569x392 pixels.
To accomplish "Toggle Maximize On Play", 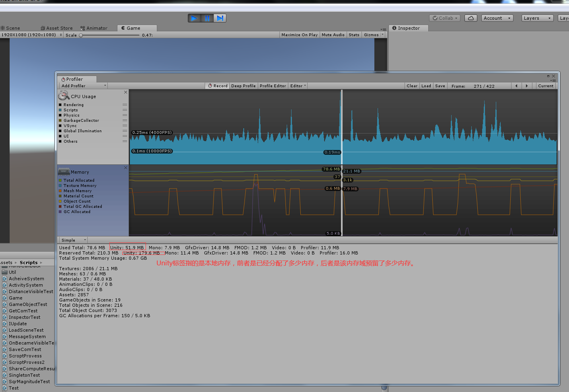I will click(x=300, y=35).
